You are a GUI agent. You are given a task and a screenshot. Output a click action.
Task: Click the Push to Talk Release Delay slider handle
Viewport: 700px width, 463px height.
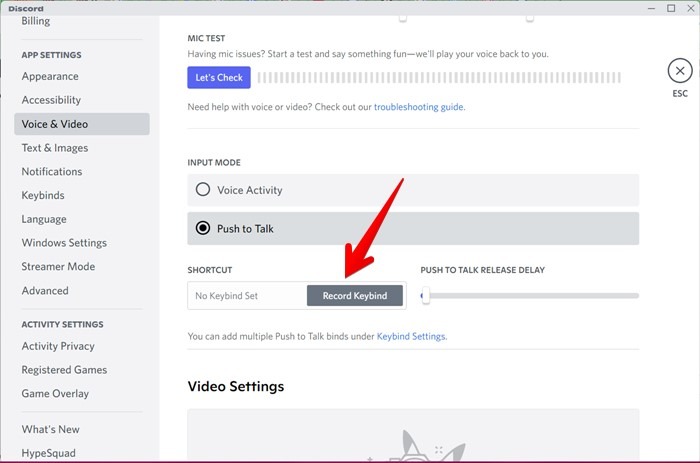click(426, 296)
